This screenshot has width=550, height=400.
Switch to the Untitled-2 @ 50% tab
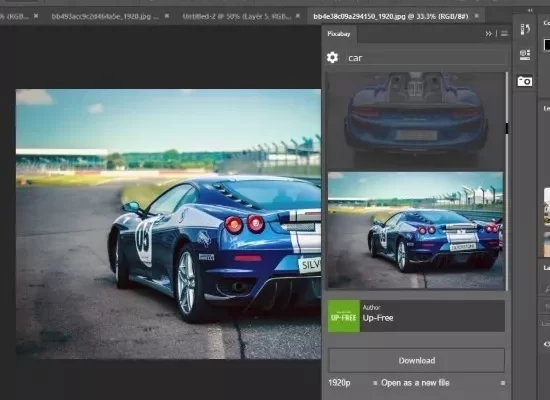[236, 16]
